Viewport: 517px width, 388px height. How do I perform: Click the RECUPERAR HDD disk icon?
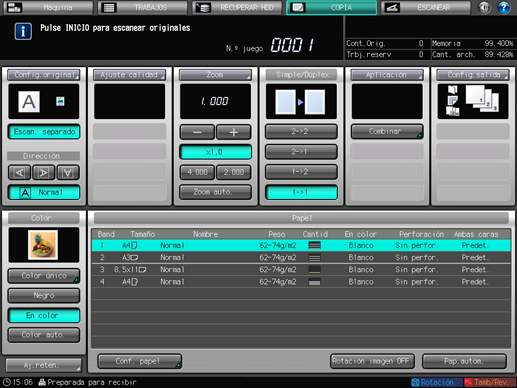click(203, 7)
